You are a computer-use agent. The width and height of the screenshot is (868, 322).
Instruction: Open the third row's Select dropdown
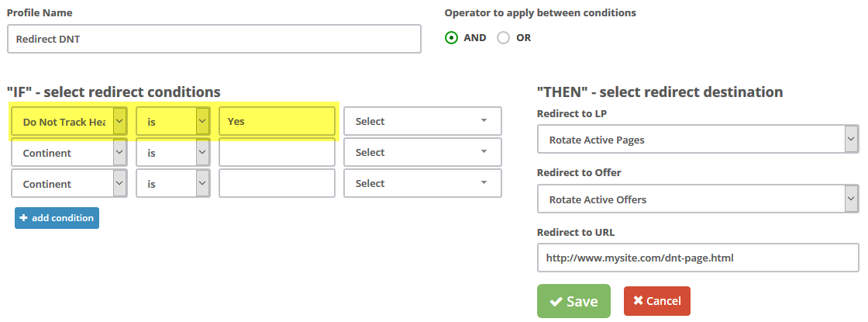[422, 183]
